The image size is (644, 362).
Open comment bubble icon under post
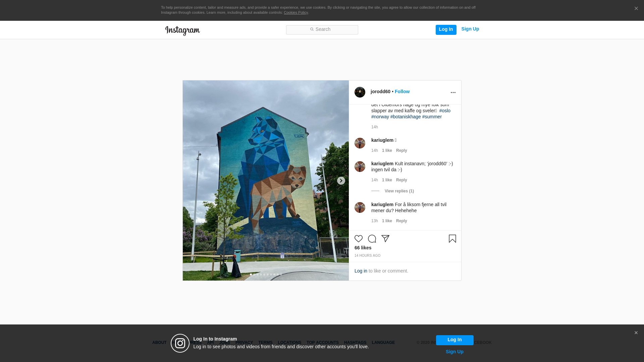point(372,239)
